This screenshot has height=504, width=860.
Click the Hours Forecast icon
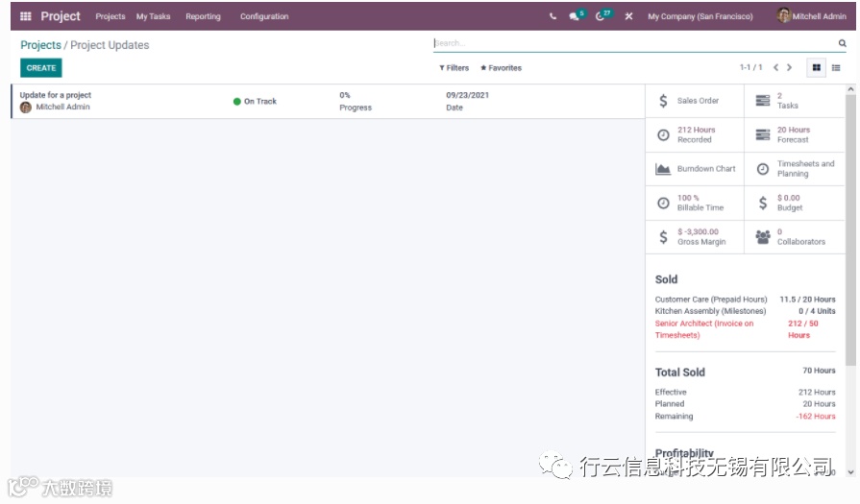[762, 134]
